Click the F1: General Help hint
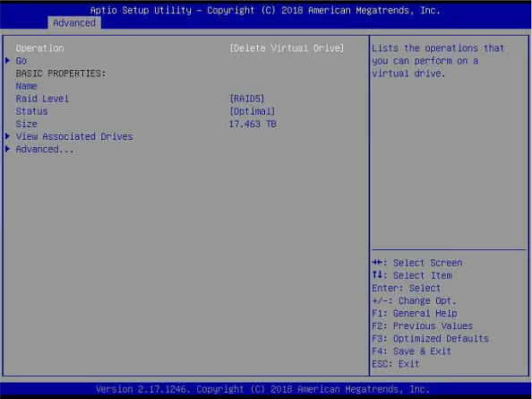Screen dimensions: 532x399 (415, 313)
